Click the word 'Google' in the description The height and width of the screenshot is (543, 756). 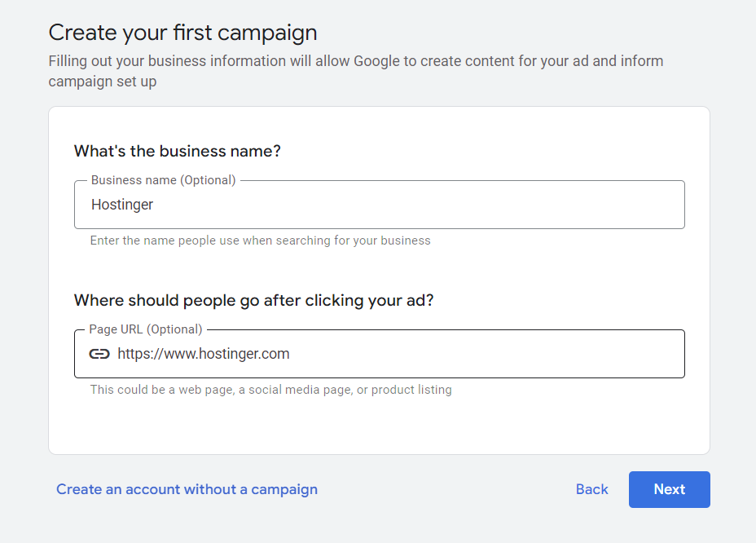[x=375, y=61]
